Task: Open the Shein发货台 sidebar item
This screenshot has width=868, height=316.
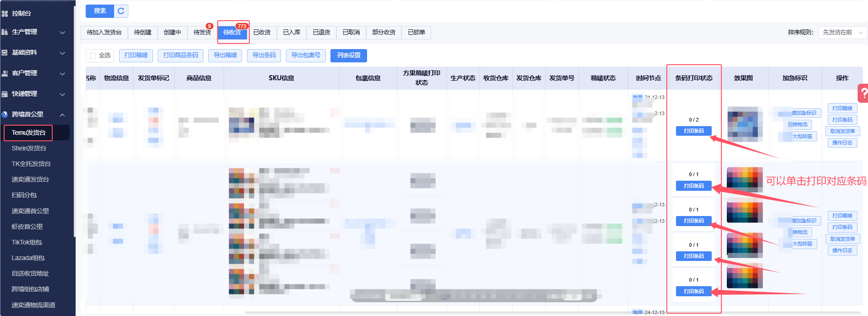Action: [x=29, y=149]
